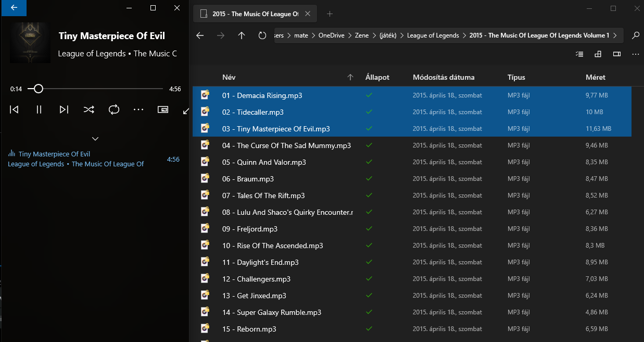Switch to the mini player view

pyautogui.click(x=162, y=109)
